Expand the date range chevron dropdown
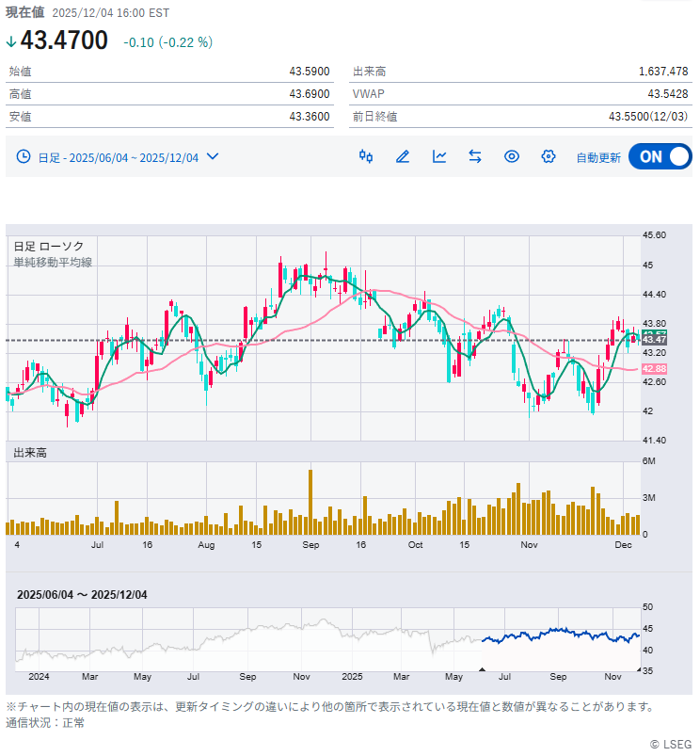Image resolution: width=700 pixels, height=756 pixels. [213, 156]
